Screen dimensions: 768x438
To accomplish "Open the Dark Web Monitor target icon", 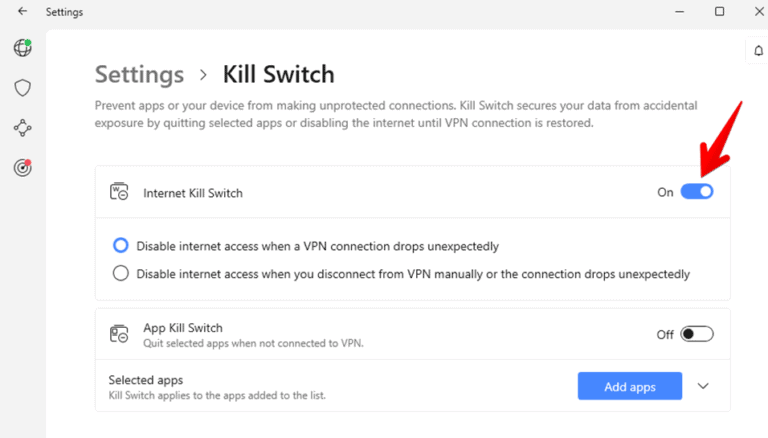I will click(23, 168).
